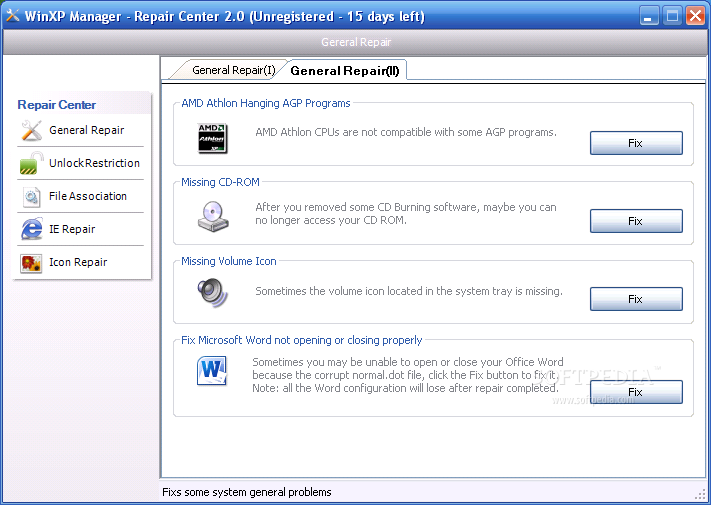
Task: Maximize the Repair Center window
Action: pyautogui.click(x=672, y=16)
